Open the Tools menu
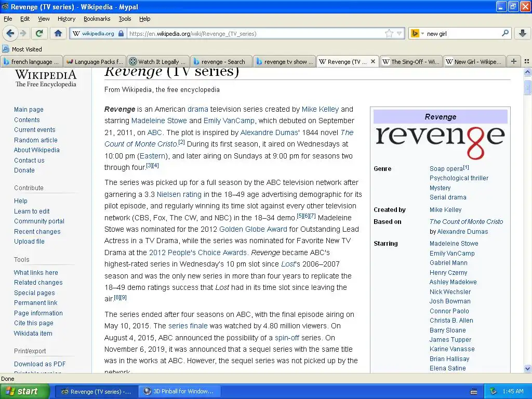Viewport: 532px width, 399px height. pos(125,19)
